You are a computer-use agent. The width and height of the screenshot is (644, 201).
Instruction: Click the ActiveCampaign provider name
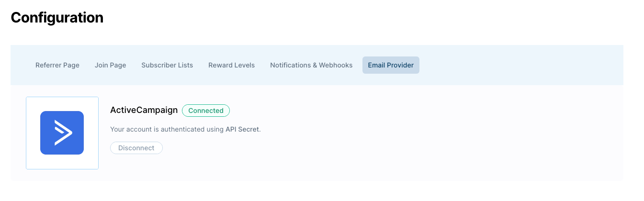pos(144,110)
